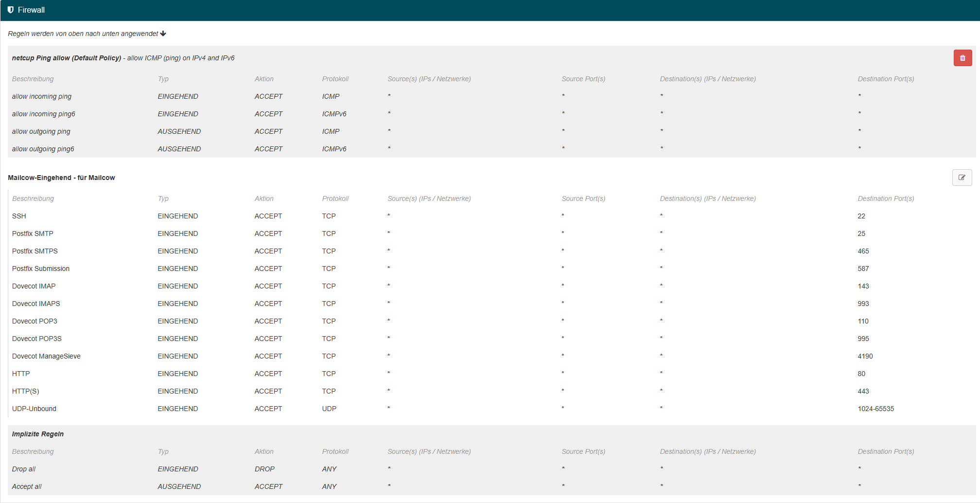This screenshot has width=980, height=503.
Task: Select the Dovecot ManageSieve rule
Action: [x=46, y=356]
